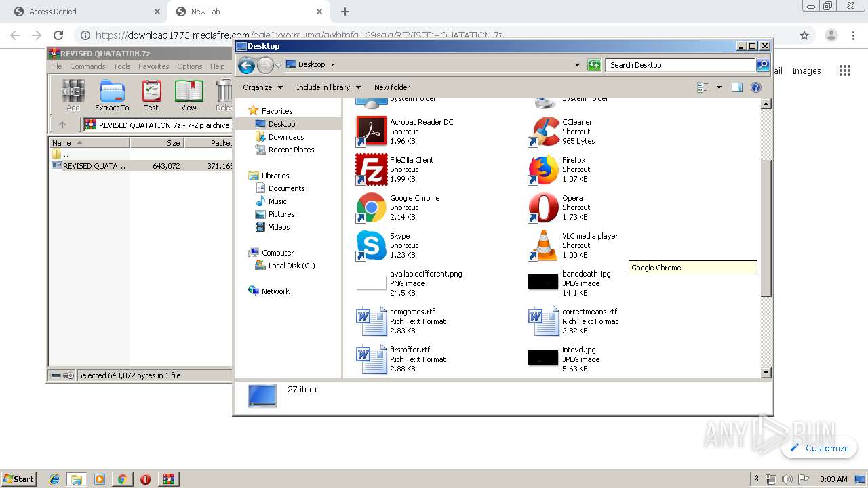Viewport: 868px width, 488px height.
Task: Open the Include in library dropdown
Action: point(328,87)
